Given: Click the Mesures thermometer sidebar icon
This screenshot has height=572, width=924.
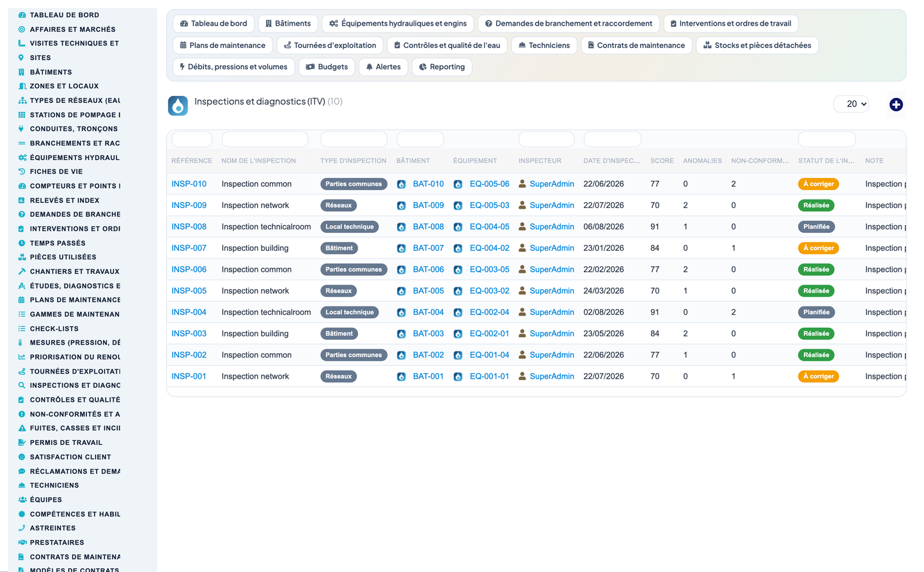Looking at the screenshot, I should coord(22,342).
